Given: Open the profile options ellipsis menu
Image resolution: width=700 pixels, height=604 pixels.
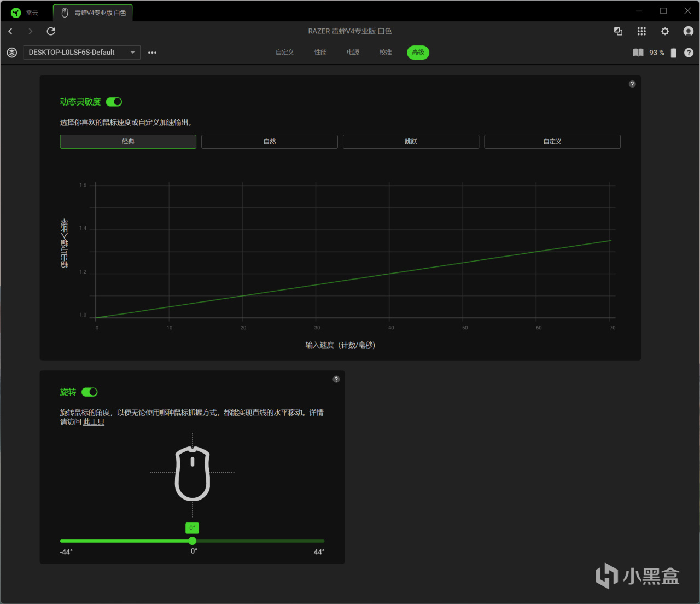Looking at the screenshot, I should point(152,53).
